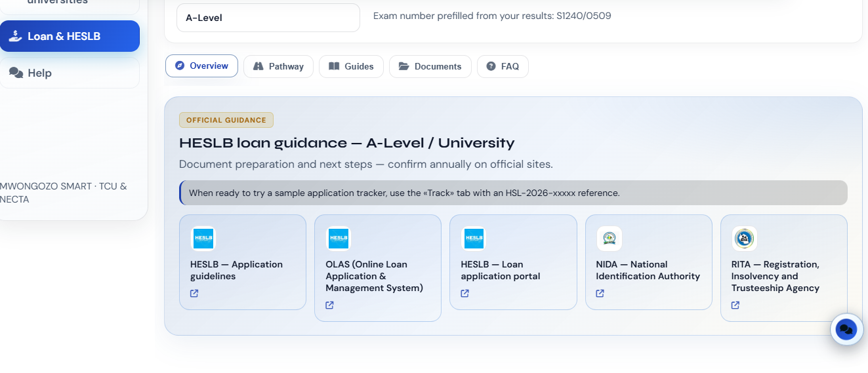Click external link icon under Loan application portal
The width and height of the screenshot is (868, 373).
click(x=465, y=293)
